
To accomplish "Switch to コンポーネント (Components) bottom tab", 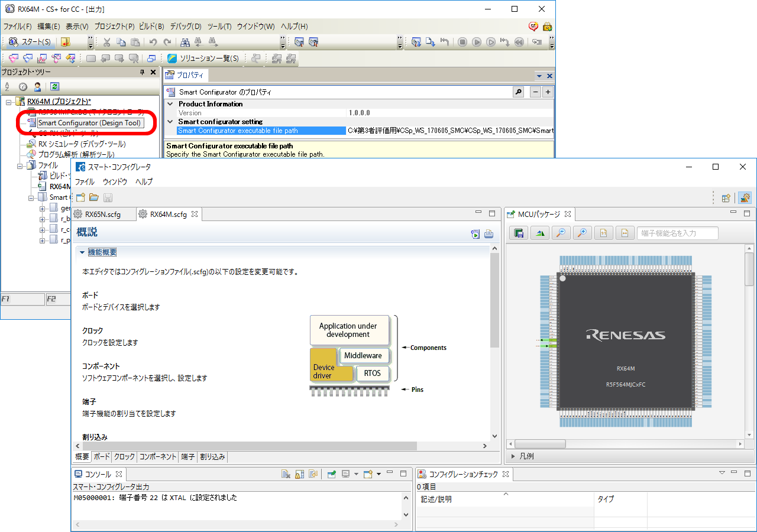I will pos(157,457).
